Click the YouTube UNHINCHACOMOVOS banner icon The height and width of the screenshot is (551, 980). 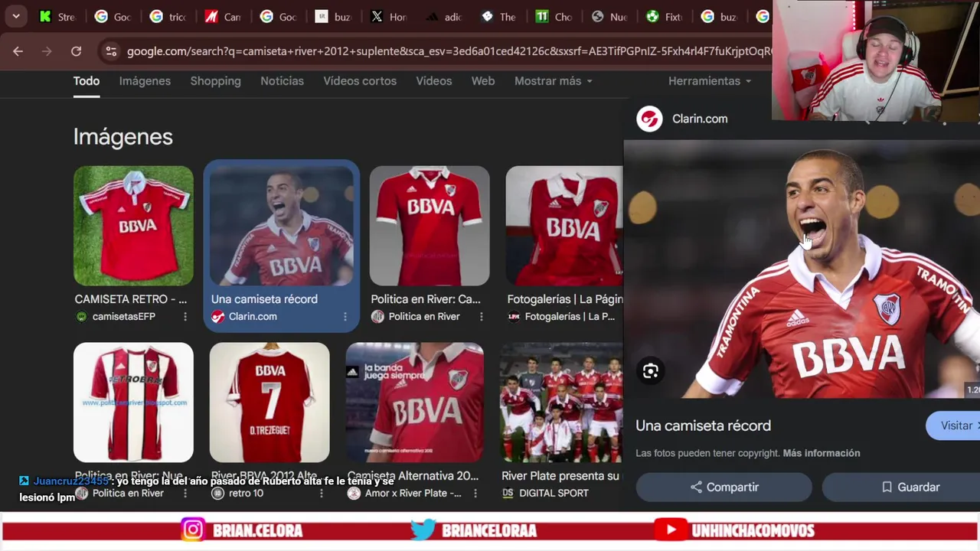(x=671, y=530)
